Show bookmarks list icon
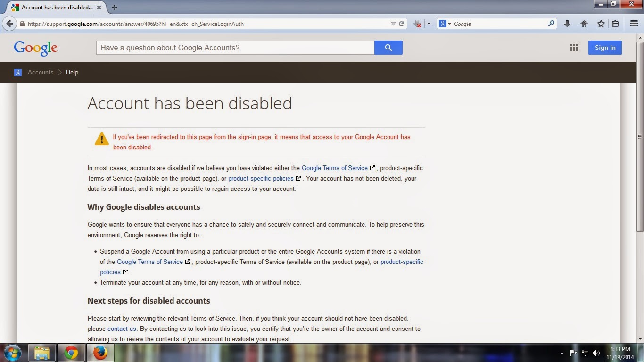The height and width of the screenshot is (362, 644). [x=615, y=24]
